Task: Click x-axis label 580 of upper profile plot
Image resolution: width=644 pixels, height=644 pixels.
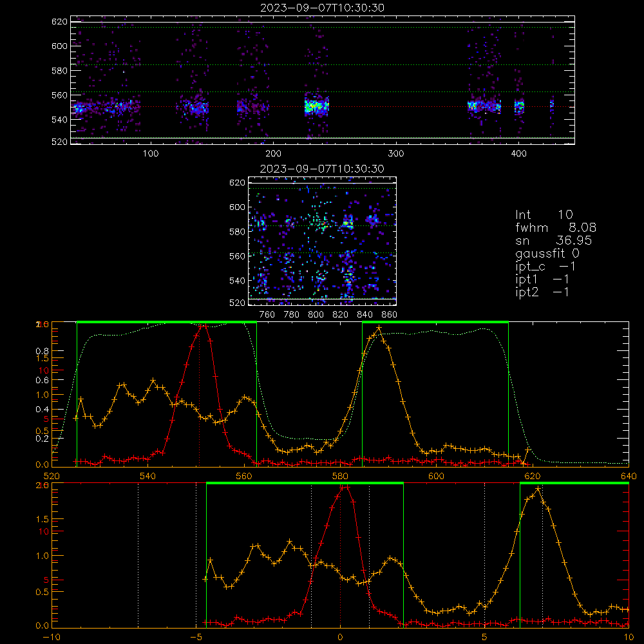Action: click(x=340, y=476)
